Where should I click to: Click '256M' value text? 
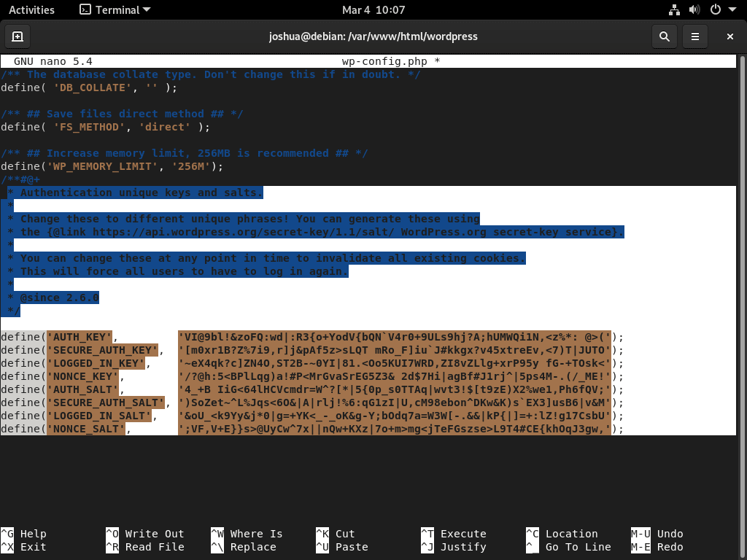point(190,166)
